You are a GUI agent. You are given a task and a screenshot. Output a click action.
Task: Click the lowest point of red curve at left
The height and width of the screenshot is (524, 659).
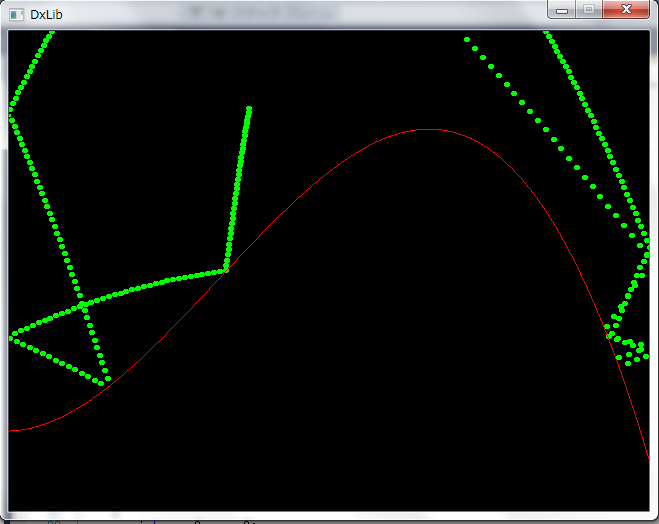(13, 430)
